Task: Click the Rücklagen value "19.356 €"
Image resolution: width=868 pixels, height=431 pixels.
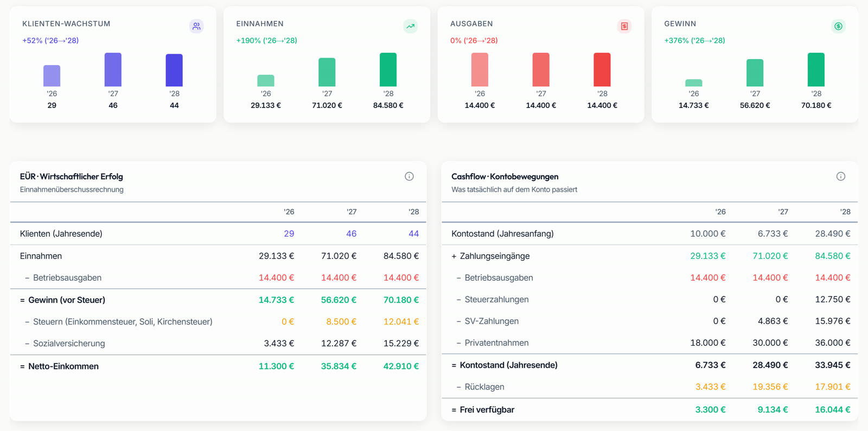Action: [x=770, y=387]
